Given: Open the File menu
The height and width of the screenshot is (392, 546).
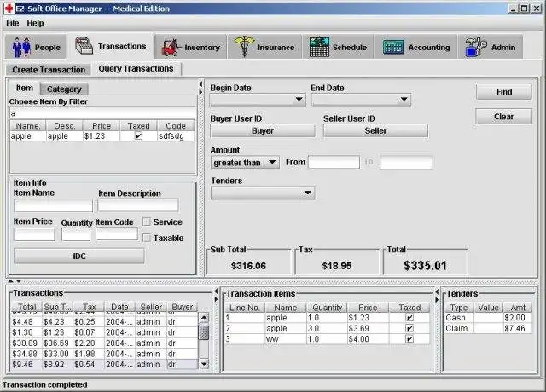Looking at the screenshot, I should click(x=12, y=23).
